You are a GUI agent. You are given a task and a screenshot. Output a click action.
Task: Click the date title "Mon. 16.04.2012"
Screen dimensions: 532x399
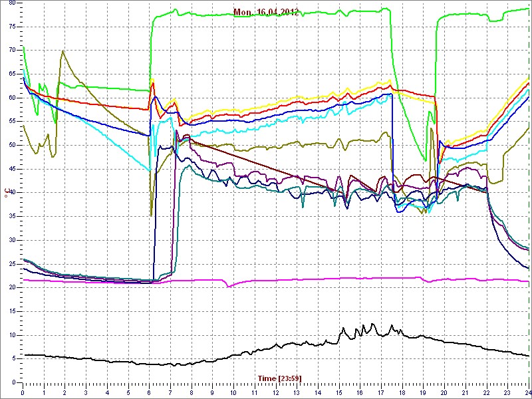point(266,13)
